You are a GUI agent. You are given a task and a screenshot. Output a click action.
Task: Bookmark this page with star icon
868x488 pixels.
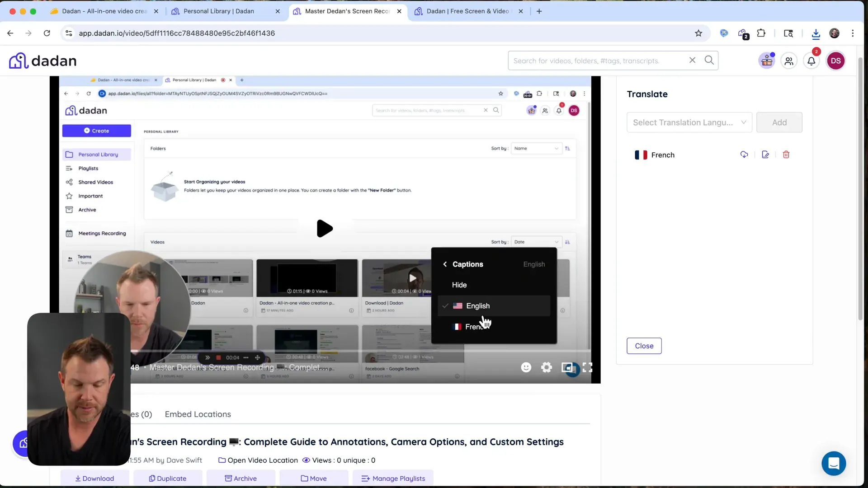698,33
